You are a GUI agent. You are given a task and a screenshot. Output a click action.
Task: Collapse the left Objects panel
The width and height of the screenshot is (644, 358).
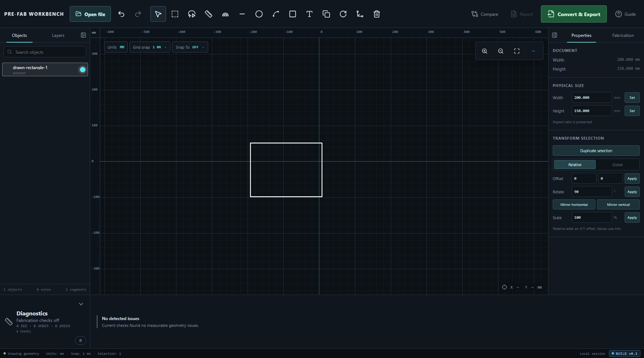coord(83,35)
